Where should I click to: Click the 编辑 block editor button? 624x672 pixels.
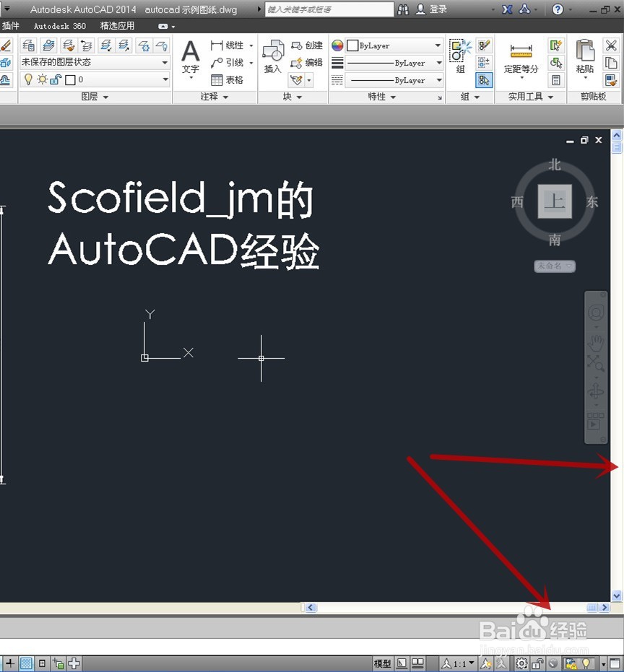[306, 63]
